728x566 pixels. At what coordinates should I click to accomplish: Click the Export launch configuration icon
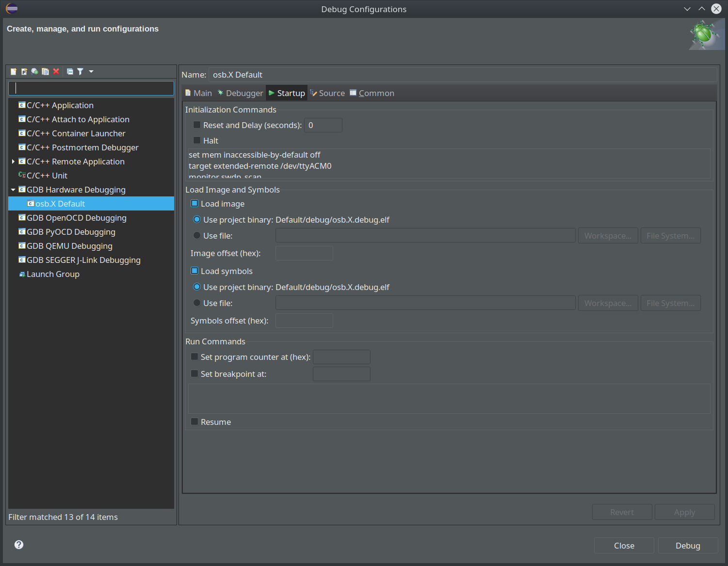tap(35, 72)
